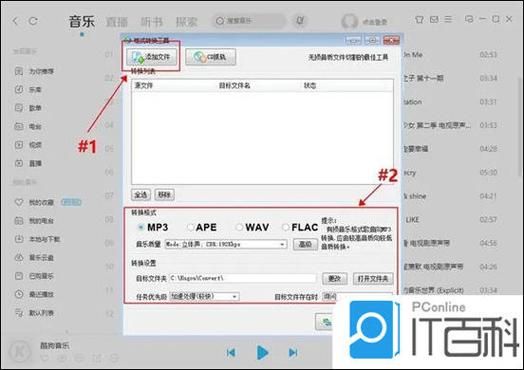This screenshot has height=370, width=524.
Task: Select the FLAC format radio button
Action: click(285, 227)
